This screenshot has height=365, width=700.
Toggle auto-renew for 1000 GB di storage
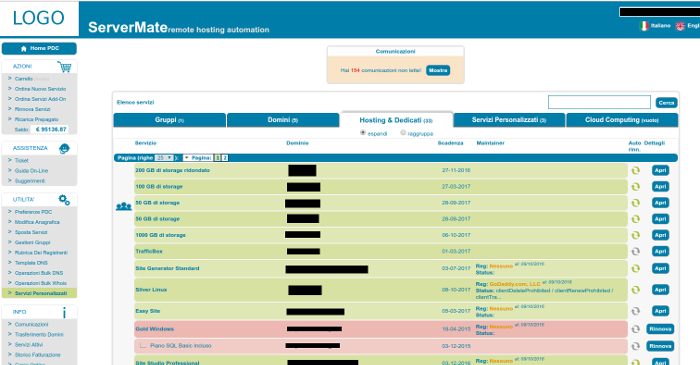click(635, 235)
